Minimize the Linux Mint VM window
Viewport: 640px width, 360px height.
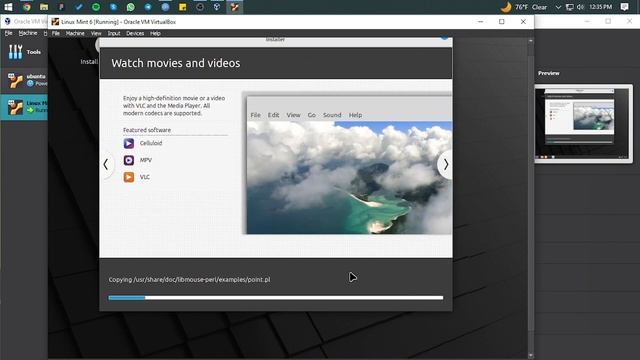click(480, 22)
